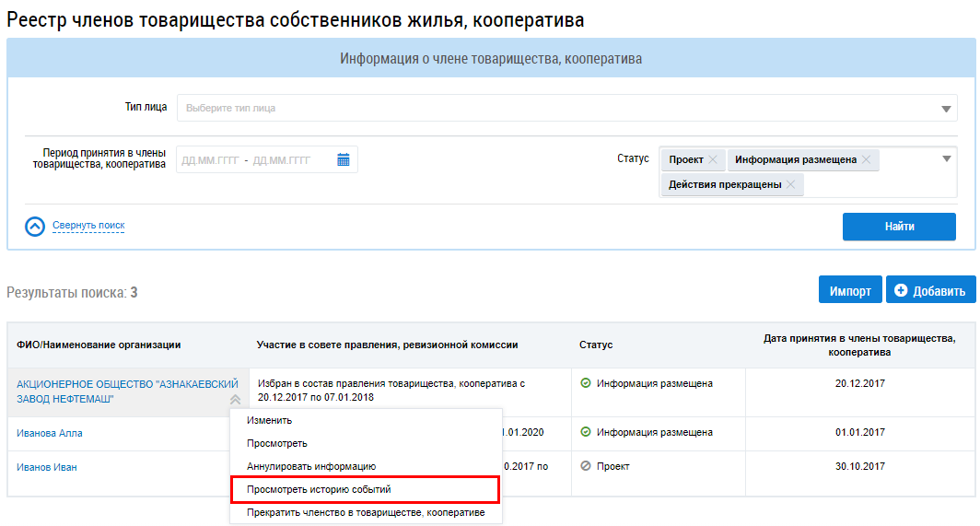Image resolution: width=980 pixels, height=526 pixels.
Task: Click the circular collapse-search arrow icon
Action: point(35,227)
